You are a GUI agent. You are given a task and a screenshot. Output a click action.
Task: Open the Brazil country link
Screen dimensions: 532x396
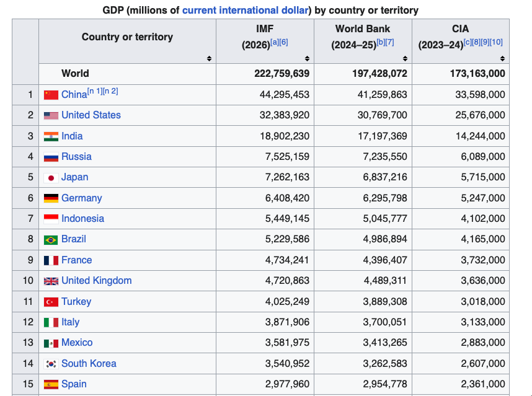pos(74,239)
